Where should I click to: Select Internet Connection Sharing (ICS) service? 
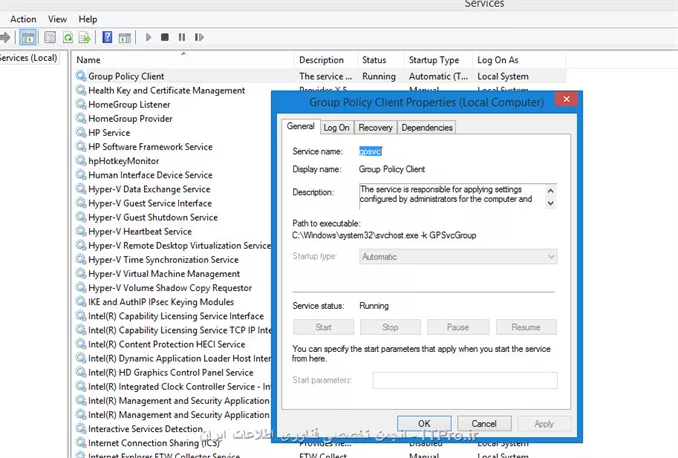coord(154,443)
